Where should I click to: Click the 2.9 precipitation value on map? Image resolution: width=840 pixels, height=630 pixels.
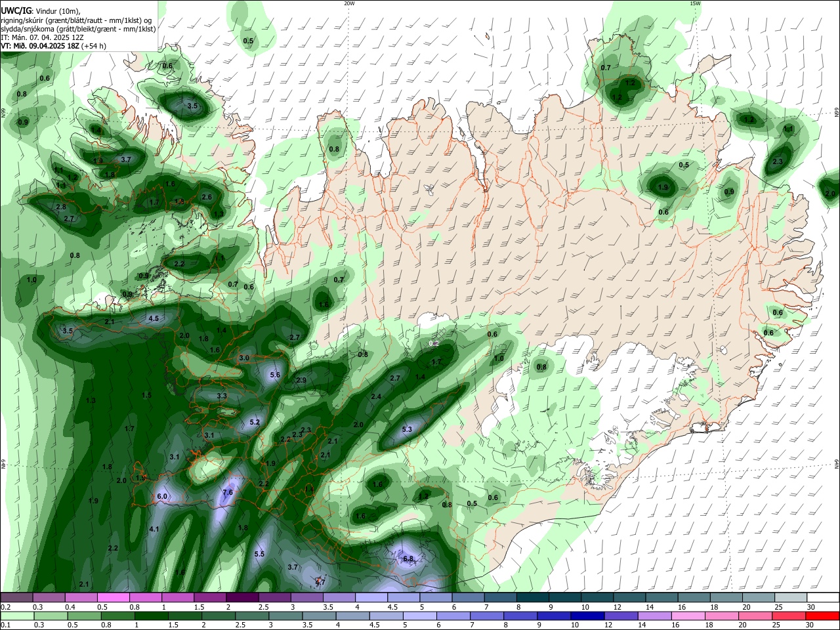[301, 380]
